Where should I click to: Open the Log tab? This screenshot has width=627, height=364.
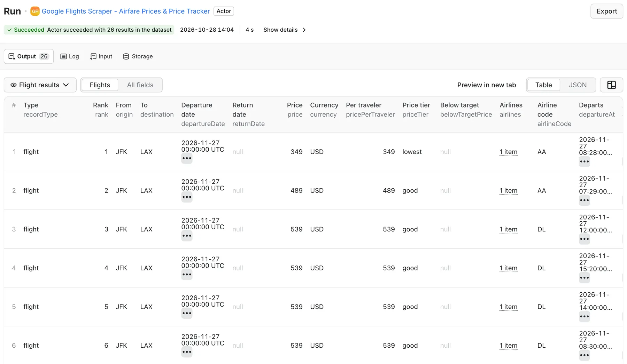(70, 56)
